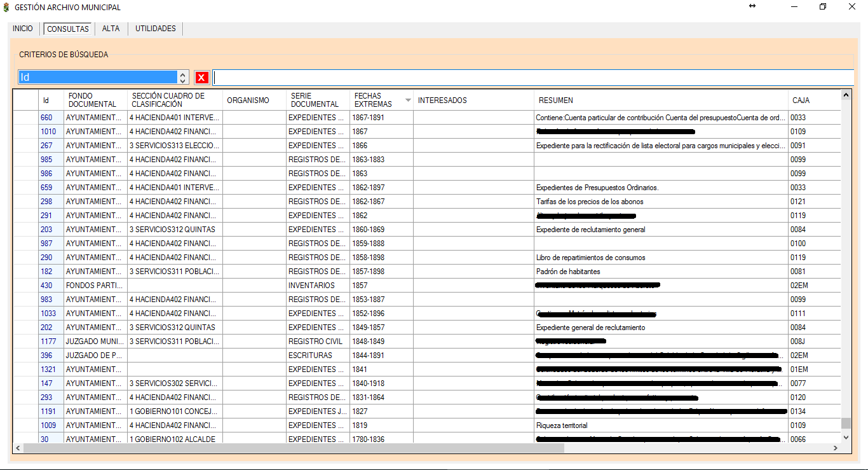The height and width of the screenshot is (470, 868).
Task: Click the municipal crest icon in the title bar
Action: 7,7
